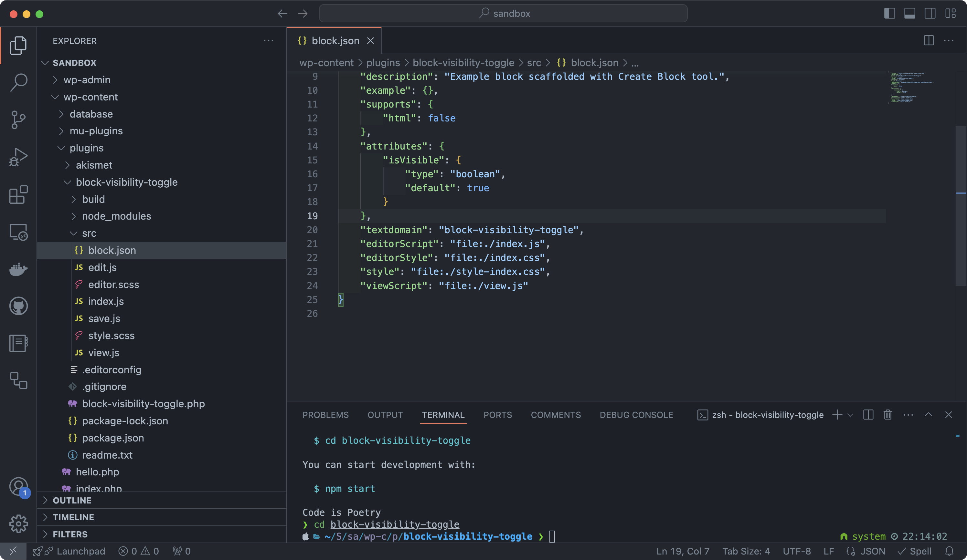
Task: Switch to the PORTS tab
Action: click(x=497, y=415)
